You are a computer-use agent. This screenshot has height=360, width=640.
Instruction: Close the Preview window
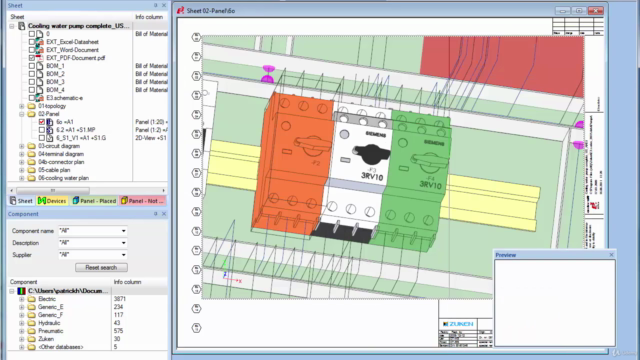tap(611, 255)
